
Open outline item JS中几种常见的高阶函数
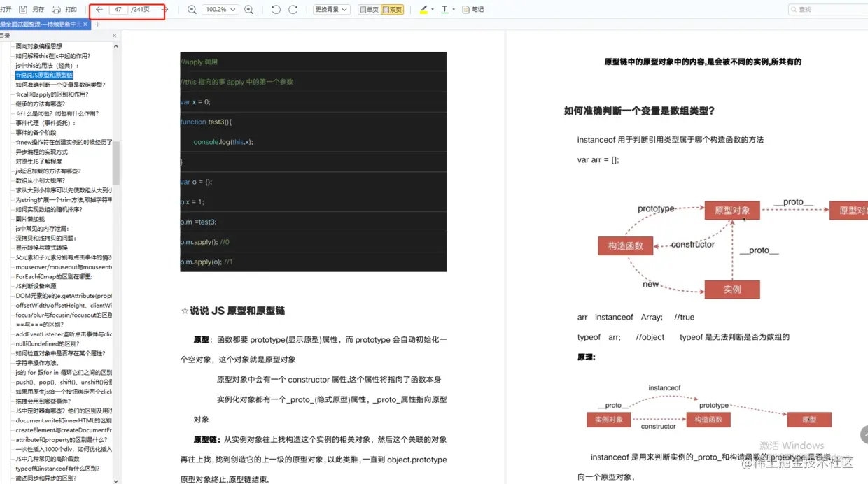coord(48,459)
